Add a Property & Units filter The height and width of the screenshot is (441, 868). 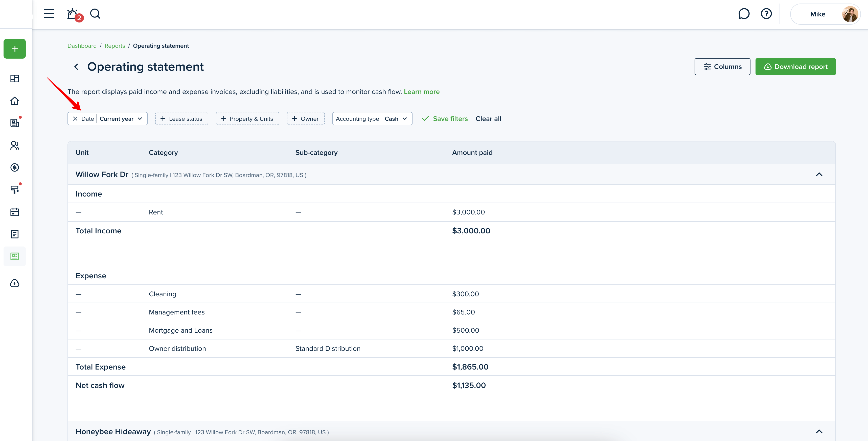pos(247,118)
